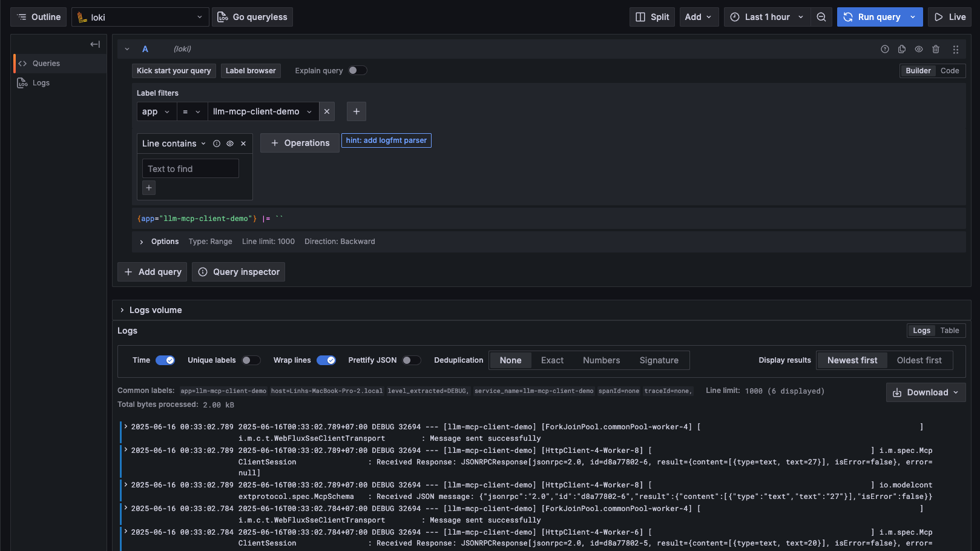
Task: Click the raw LogQL query text
Action: (x=210, y=219)
